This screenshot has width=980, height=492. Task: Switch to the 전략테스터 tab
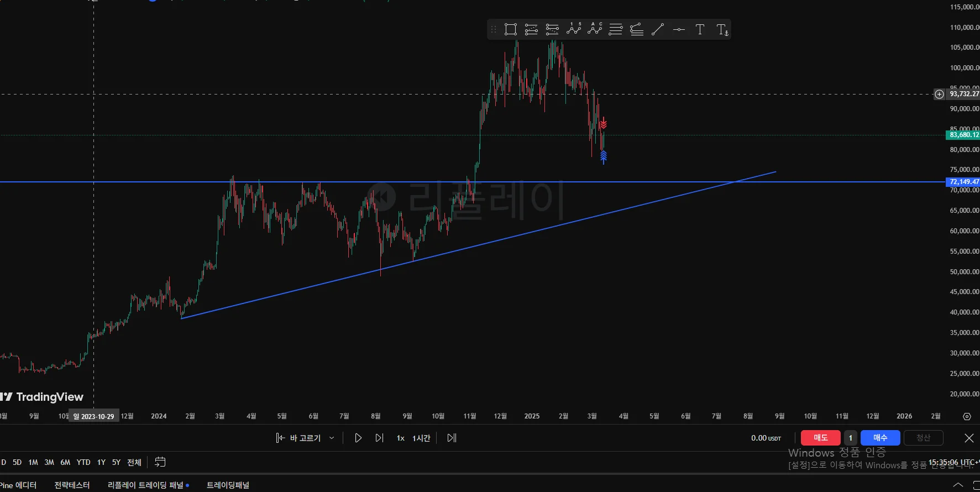click(x=72, y=485)
